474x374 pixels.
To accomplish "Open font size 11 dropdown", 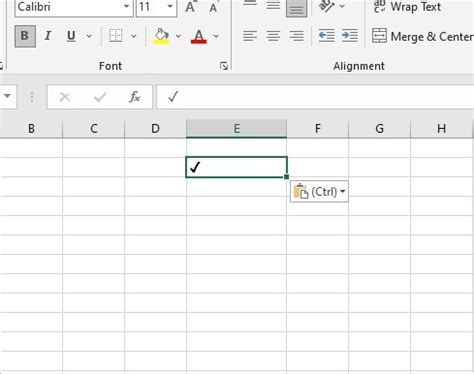I will point(170,6).
